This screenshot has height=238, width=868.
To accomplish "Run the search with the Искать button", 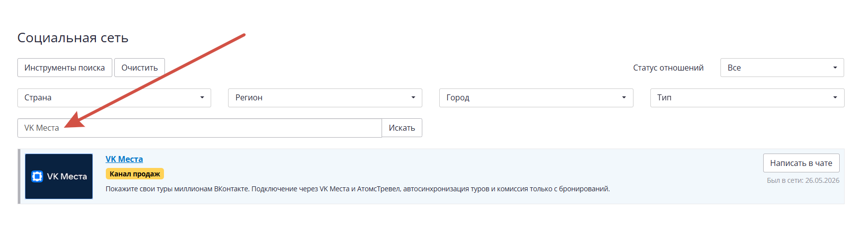I will point(402,128).
